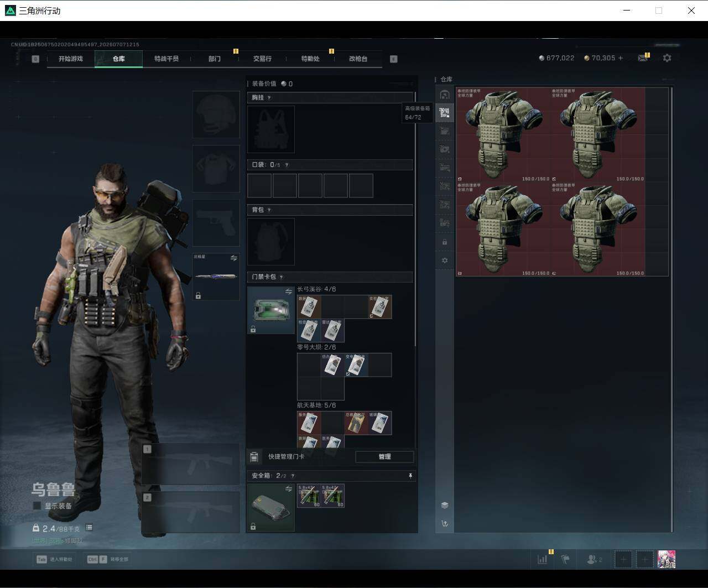This screenshot has height=588, width=708.
Task: Add currency with the plus next to 70,305
Action: [x=621, y=58]
